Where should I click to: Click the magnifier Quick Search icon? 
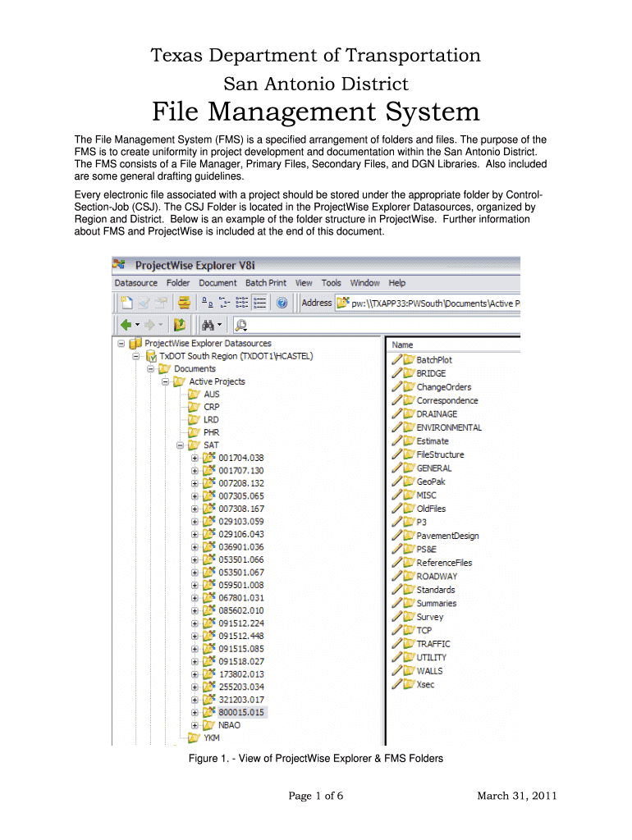(x=240, y=324)
